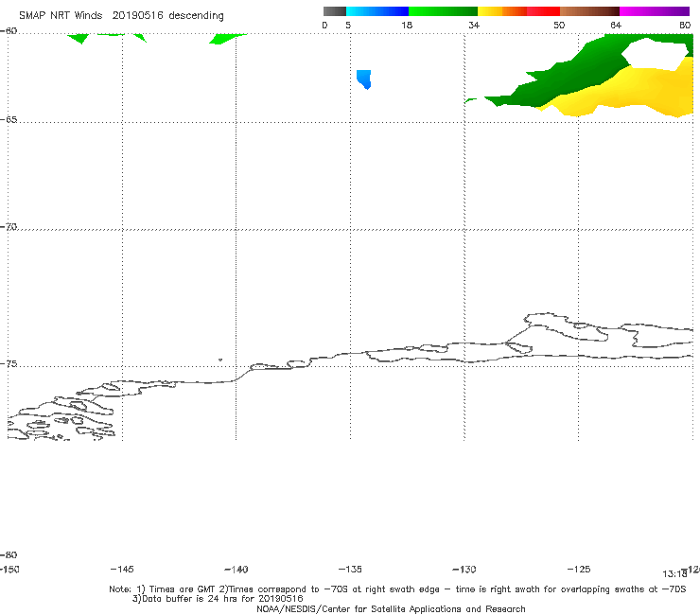Image resolution: width=700 pixels, height=615 pixels.
Task: Click the color bar label "50"
Action: coord(559,26)
